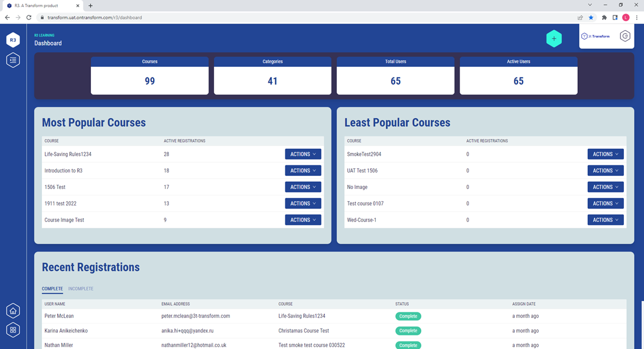Reload the page using refresh icon

tap(28, 18)
